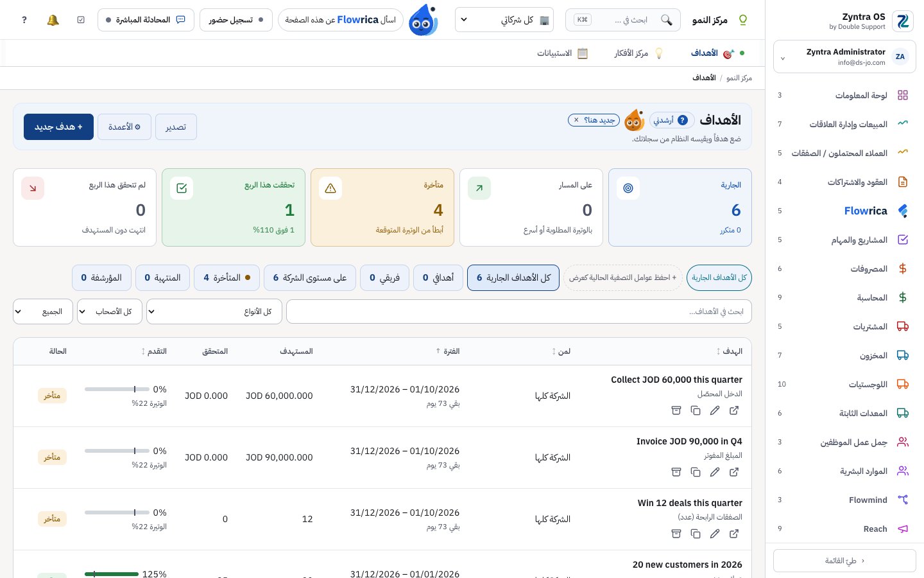Edit the Collect JOD 60,000 goal with the pencil

coord(715,410)
